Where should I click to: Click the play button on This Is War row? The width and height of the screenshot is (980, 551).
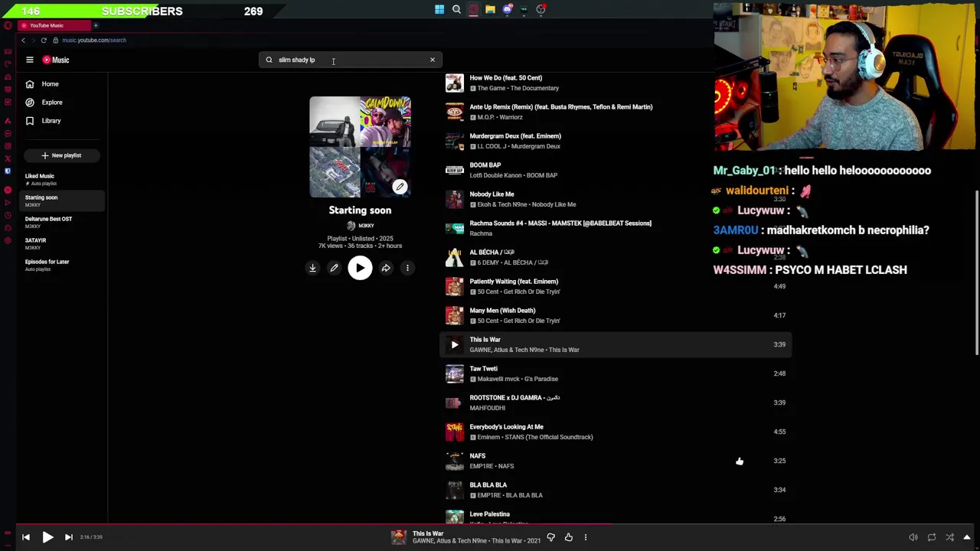click(455, 344)
